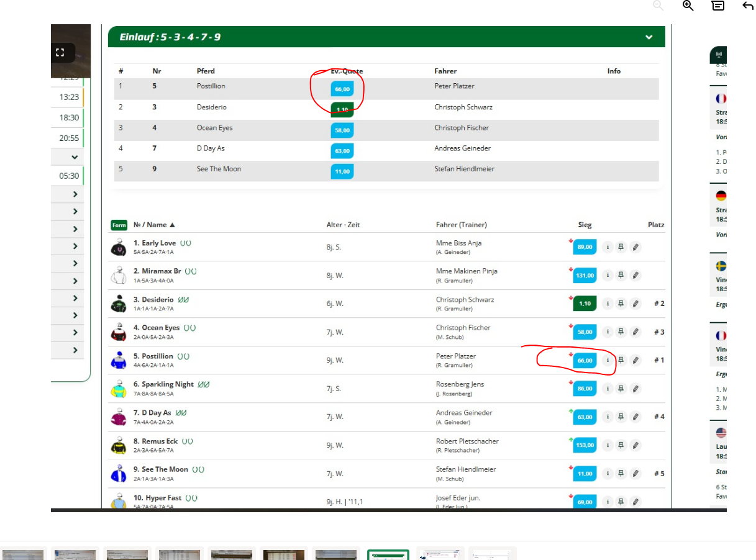The width and height of the screenshot is (756, 560).
Task: Click the green 1,10 odds for Desiderio
Action: tap(585, 304)
